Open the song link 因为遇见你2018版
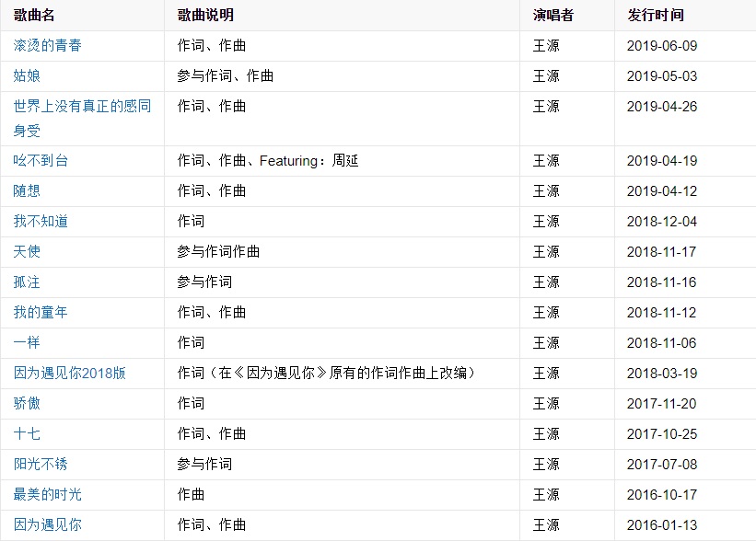 (x=69, y=373)
